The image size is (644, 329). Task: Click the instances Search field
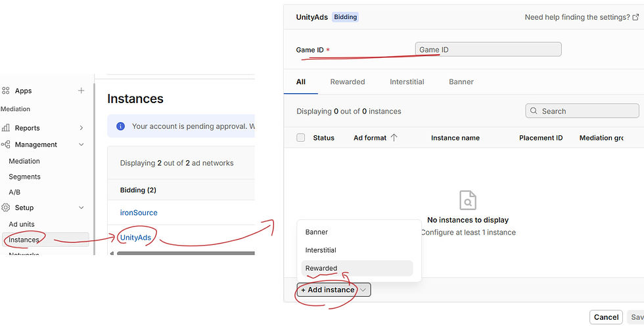(582, 111)
